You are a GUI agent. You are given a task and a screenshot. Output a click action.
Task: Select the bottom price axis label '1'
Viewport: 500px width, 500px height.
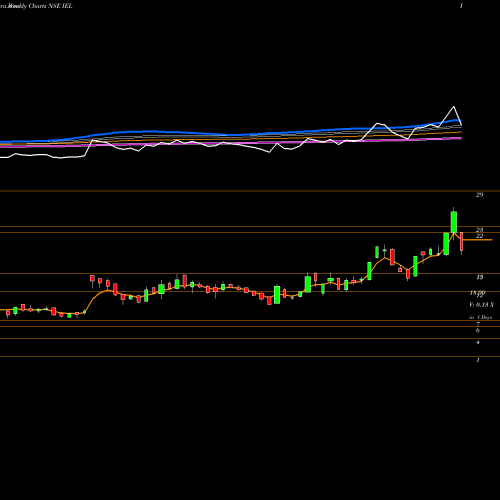click(x=478, y=360)
